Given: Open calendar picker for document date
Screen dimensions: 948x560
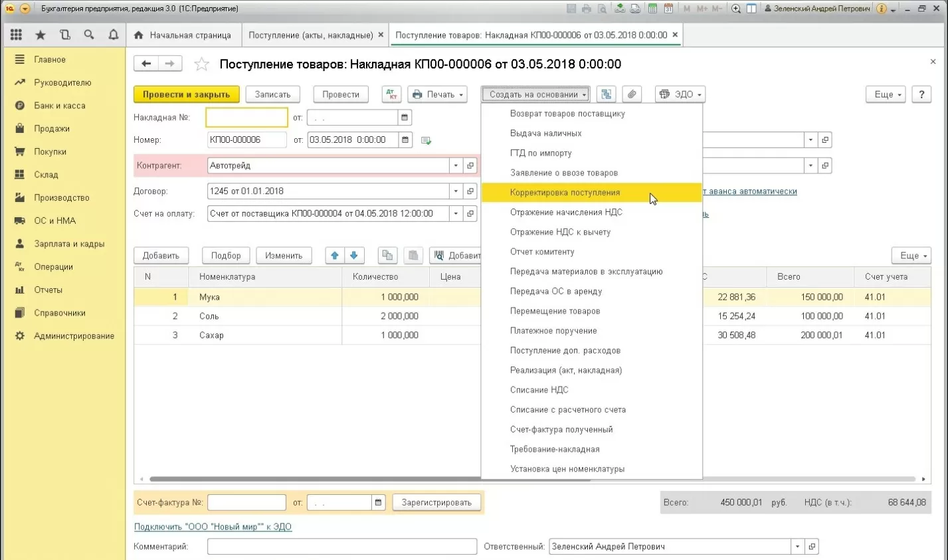Looking at the screenshot, I should (405, 140).
